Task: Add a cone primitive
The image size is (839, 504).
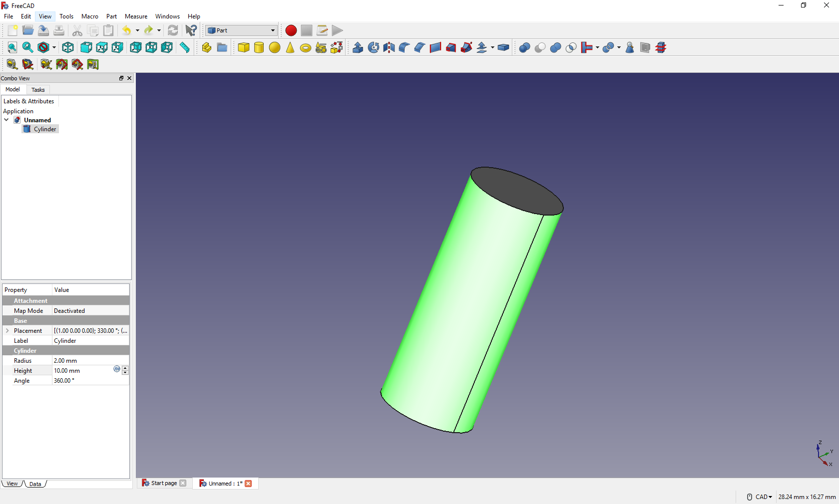Action: (290, 47)
